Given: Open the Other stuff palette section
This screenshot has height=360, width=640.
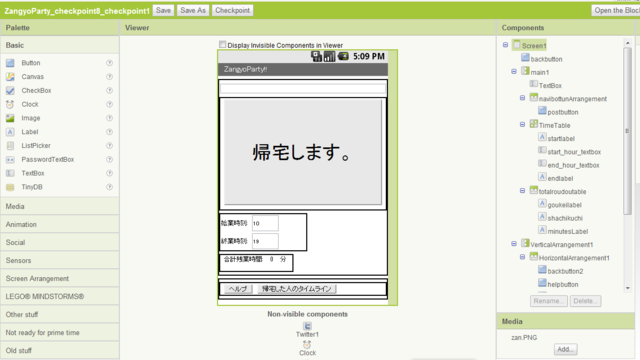Looking at the screenshot, I should (60, 314).
